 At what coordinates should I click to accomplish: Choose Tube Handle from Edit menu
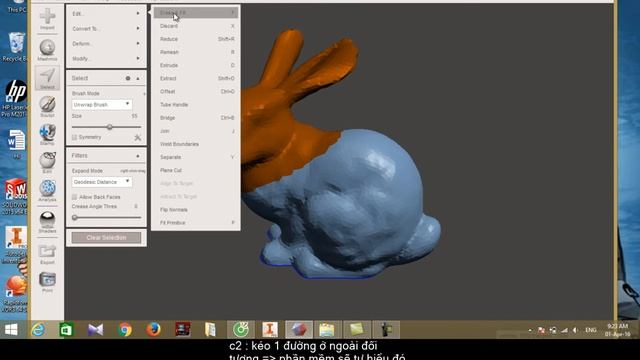(x=196, y=105)
